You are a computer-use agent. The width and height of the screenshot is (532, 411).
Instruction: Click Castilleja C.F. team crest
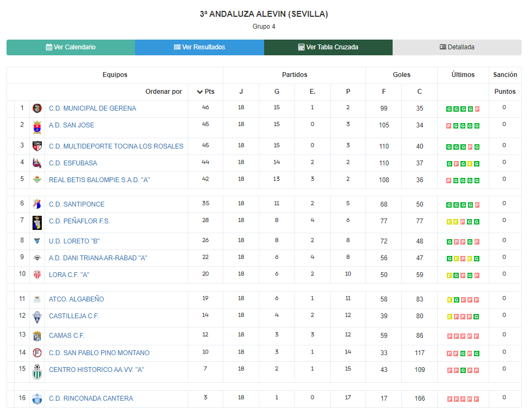(37, 317)
